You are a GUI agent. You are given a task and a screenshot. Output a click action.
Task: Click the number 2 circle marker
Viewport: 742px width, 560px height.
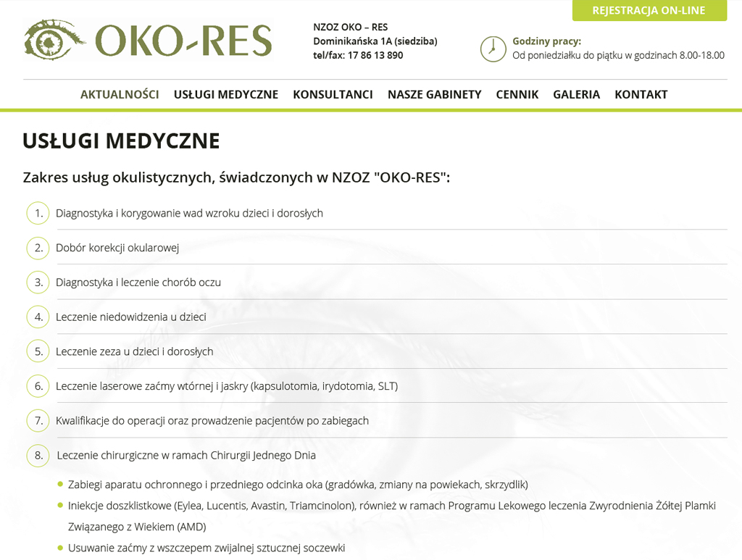(x=38, y=248)
